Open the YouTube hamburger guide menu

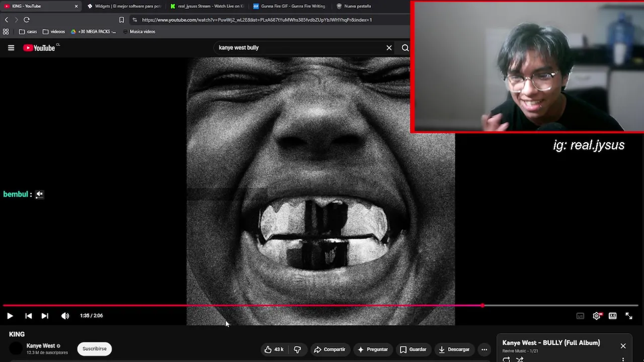coord(11,48)
